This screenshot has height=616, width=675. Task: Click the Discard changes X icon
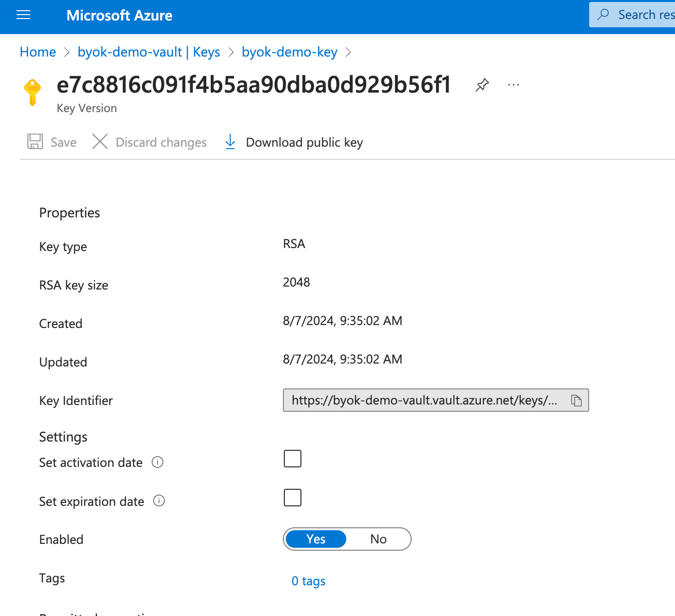click(100, 142)
